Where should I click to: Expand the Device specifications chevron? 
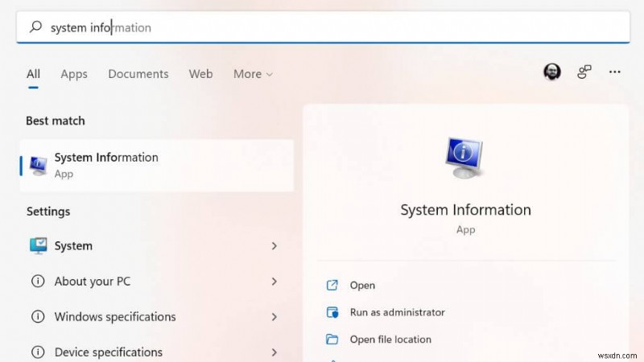click(274, 352)
